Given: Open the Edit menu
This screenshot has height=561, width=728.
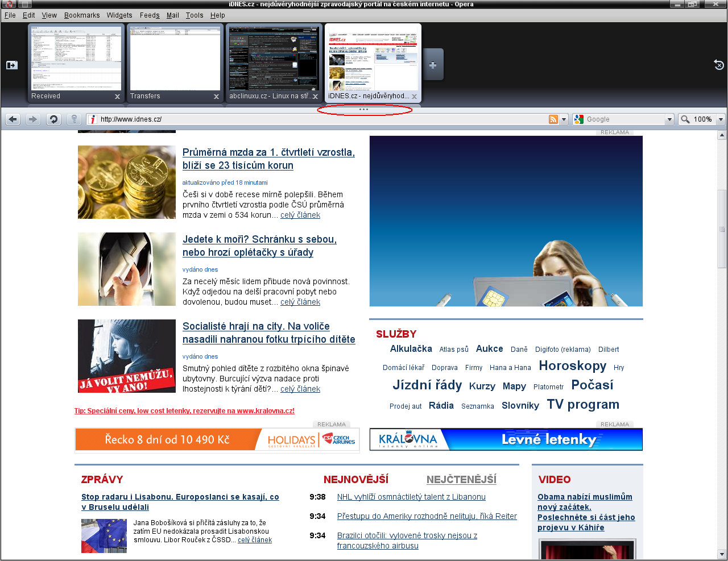Looking at the screenshot, I should click(x=29, y=15).
